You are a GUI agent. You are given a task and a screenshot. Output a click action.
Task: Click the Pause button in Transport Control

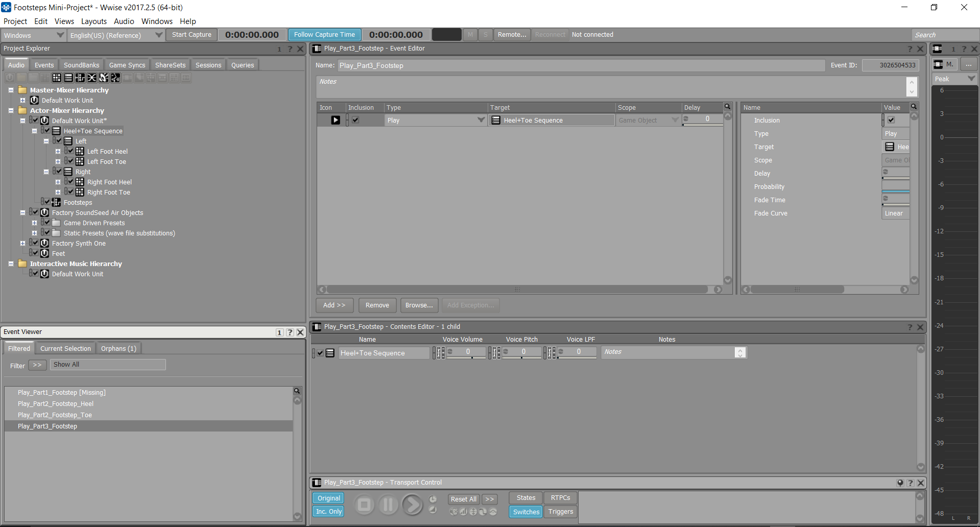tap(389, 505)
